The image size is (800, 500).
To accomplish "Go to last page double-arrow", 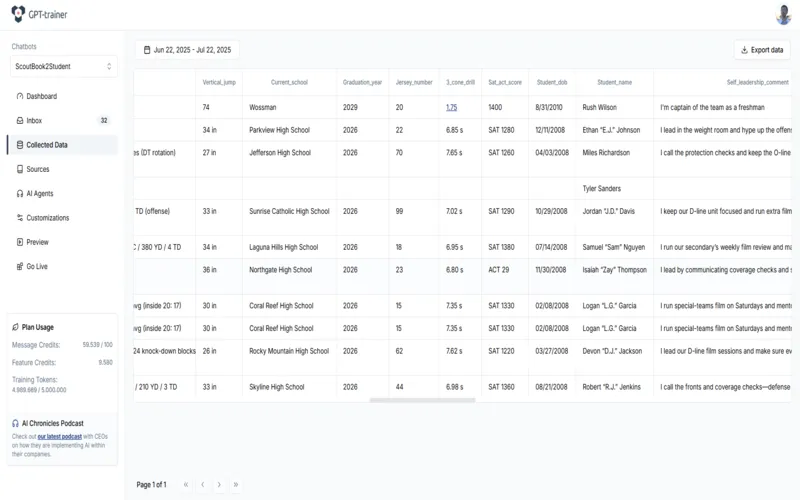I will 236,485.
